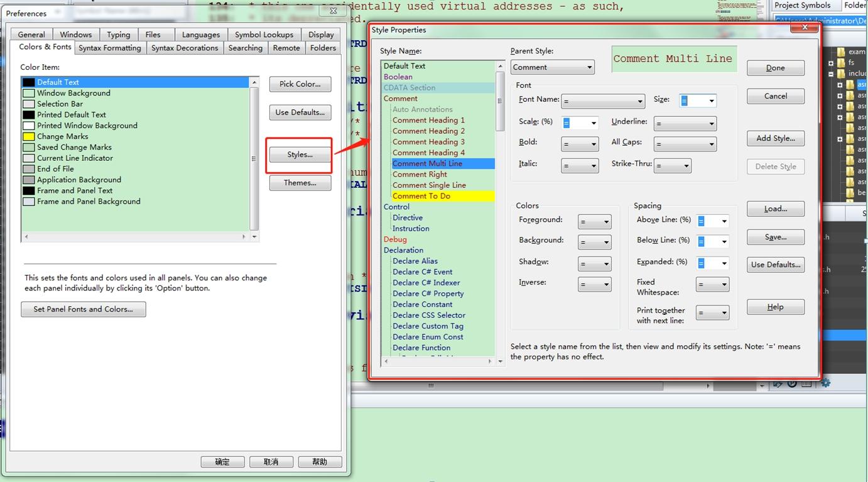Image resolution: width=868 pixels, height=482 pixels.
Task: Expand the Foreground color dropdown
Action: [594, 222]
